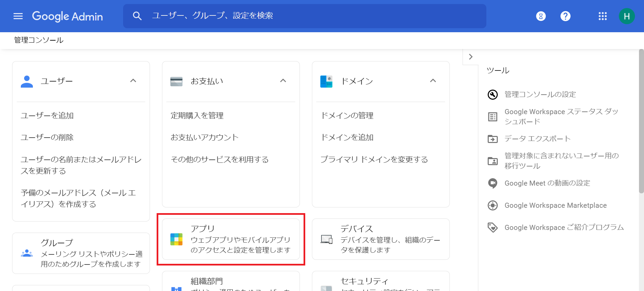Focus the ユーザー、グループ、設定を検索 search field
Screen dimensions: 644x291
305,16
